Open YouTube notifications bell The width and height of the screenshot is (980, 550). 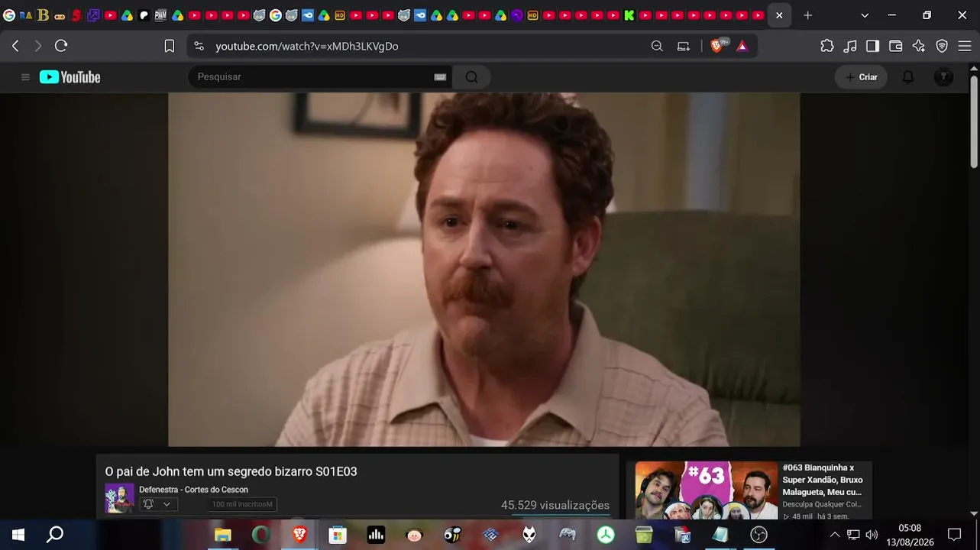[908, 77]
